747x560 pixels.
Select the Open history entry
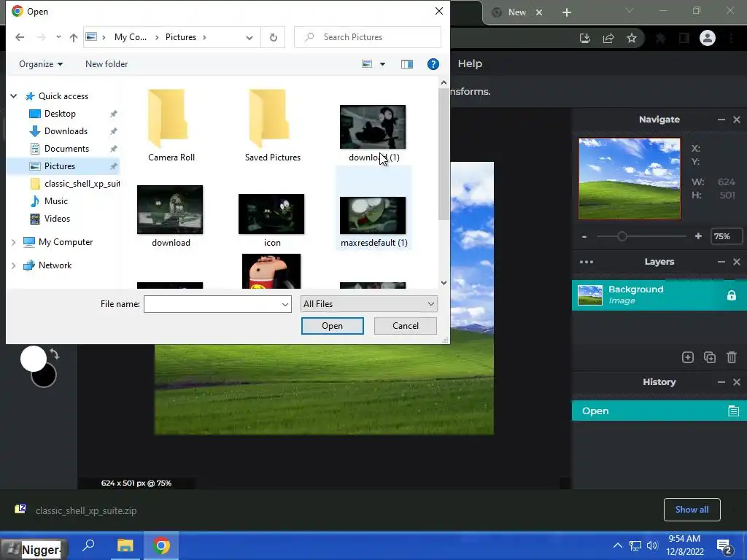click(x=659, y=411)
